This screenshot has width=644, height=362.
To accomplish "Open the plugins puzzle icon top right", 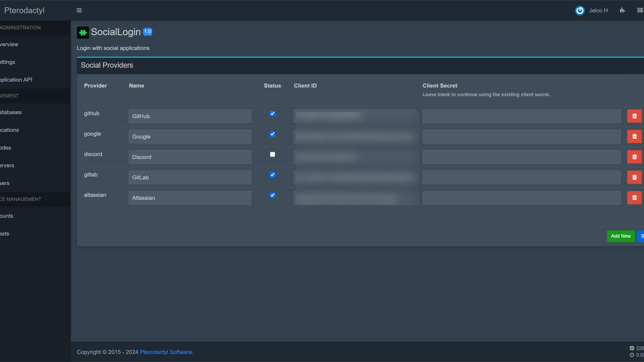I will pyautogui.click(x=622, y=10).
